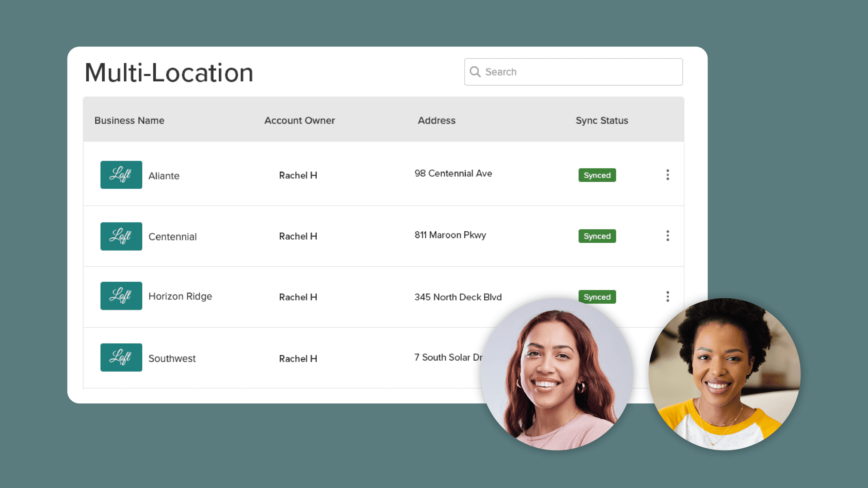Click the Loft logo beside Aliante
This screenshot has width=868, height=488.
[121, 175]
